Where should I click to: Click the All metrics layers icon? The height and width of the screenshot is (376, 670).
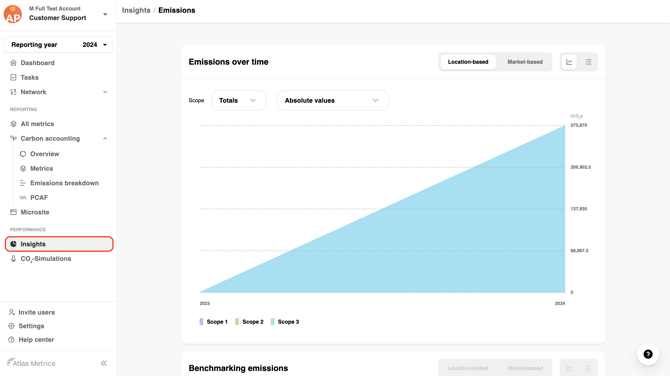pos(13,124)
